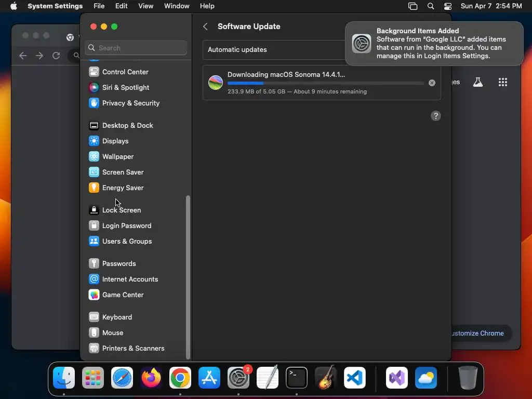Reload the page in Chrome window
Viewport: 532px width, 399px height.
[56, 56]
